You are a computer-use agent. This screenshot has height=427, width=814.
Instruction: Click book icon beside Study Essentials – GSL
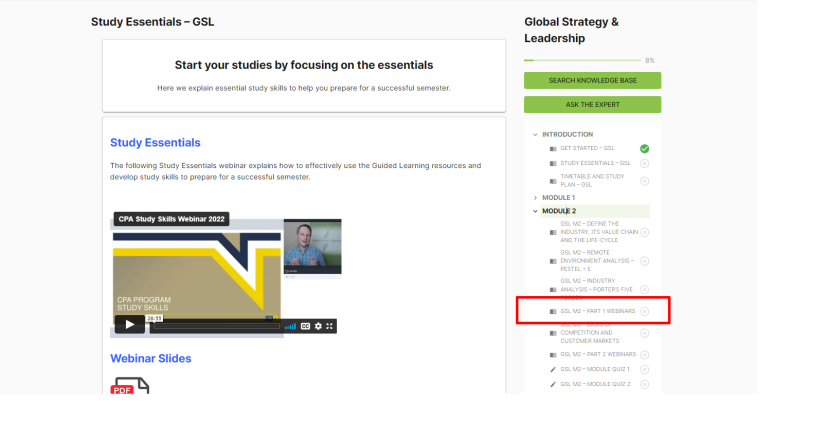[553, 163]
